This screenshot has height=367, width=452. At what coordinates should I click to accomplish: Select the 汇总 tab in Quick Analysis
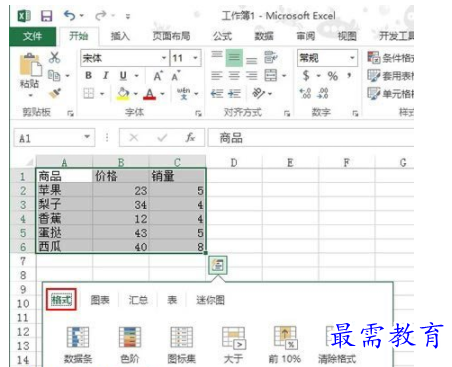(x=138, y=300)
